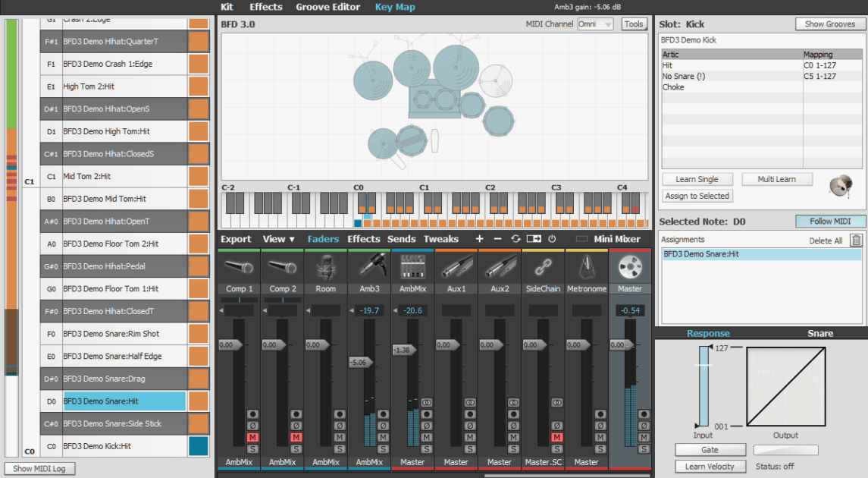Select the SideChain link channel icon

(x=543, y=268)
